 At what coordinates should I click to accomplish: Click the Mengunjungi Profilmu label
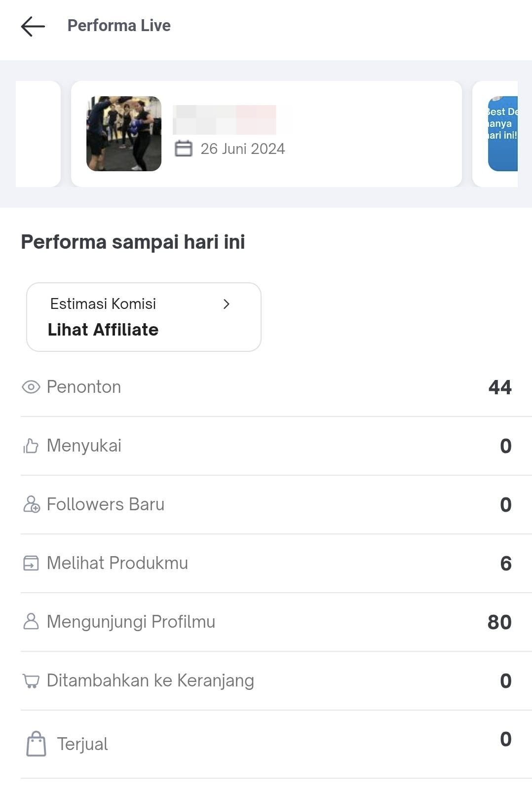coord(131,622)
